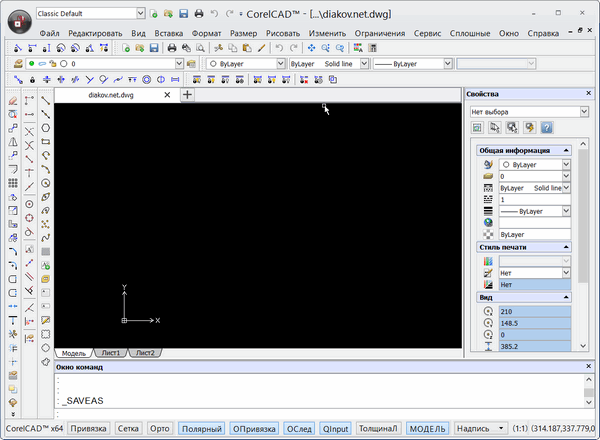Open the Рисовать menu
Viewport: 600px width, 440px height.
click(283, 34)
